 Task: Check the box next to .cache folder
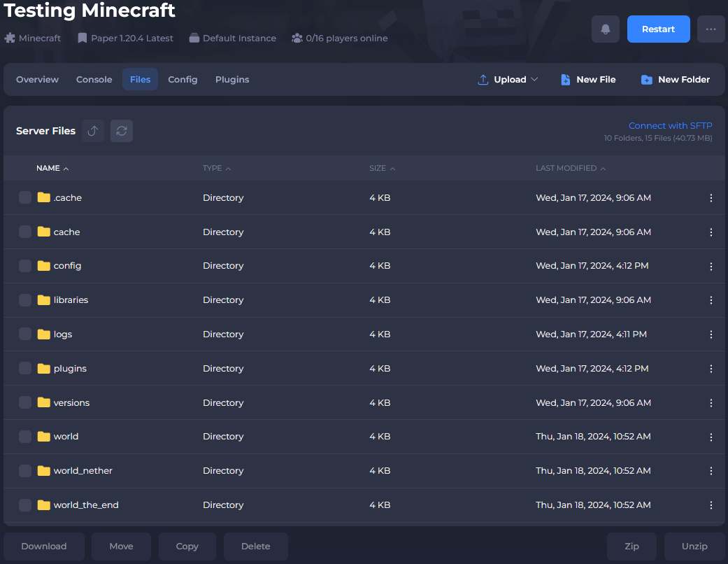[25, 198]
